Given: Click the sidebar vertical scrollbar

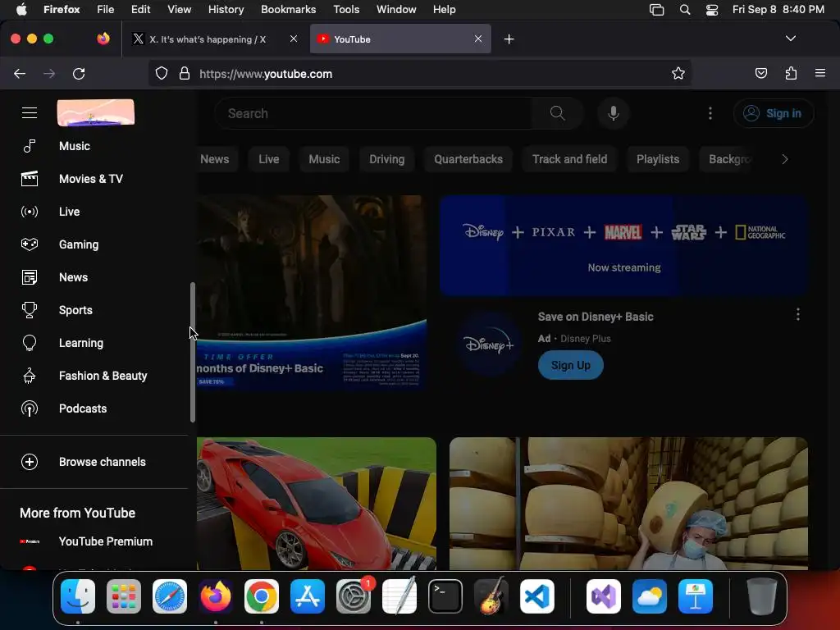Looking at the screenshot, I should coord(192,352).
